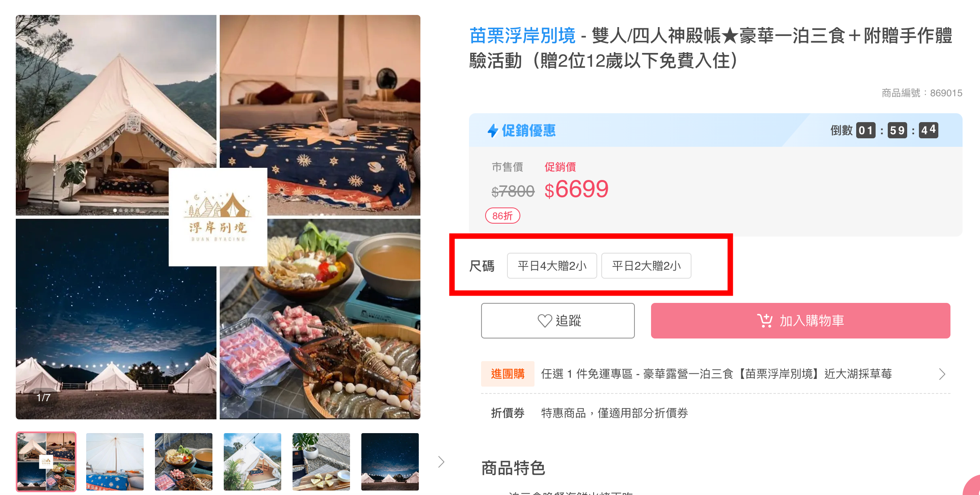
Task: Click the 浮岸別境 logo on the main image
Action: 218,217
